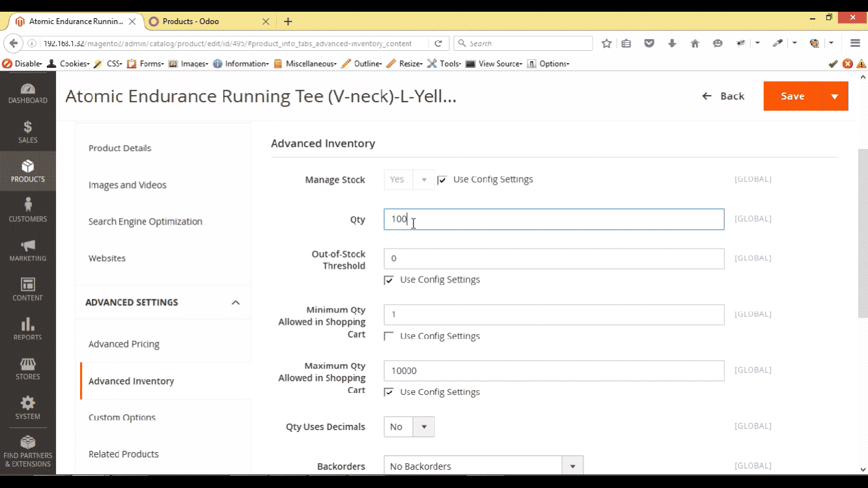This screenshot has height=488, width=868.
Task: Show bookmarks list icon in browser toolbar
Action: pos(626,44)
